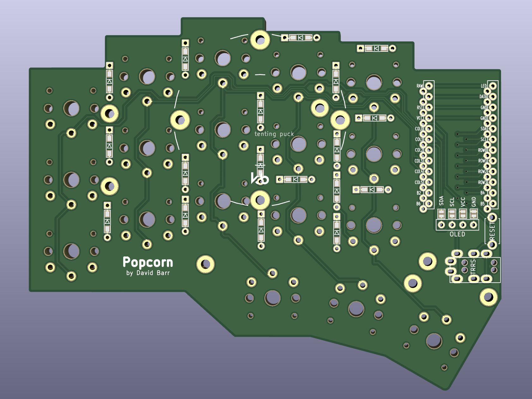Click the 'ROW3' pin label
Image resolution: width=532 pixels, height=399 pixels.
point(483,182)
